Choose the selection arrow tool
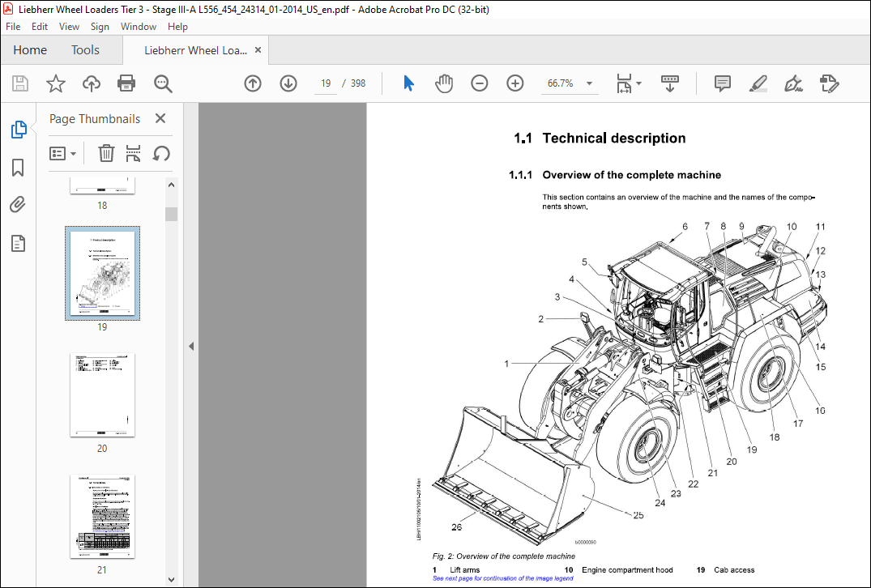Viewport: 871px width, 588px height. 409,83
